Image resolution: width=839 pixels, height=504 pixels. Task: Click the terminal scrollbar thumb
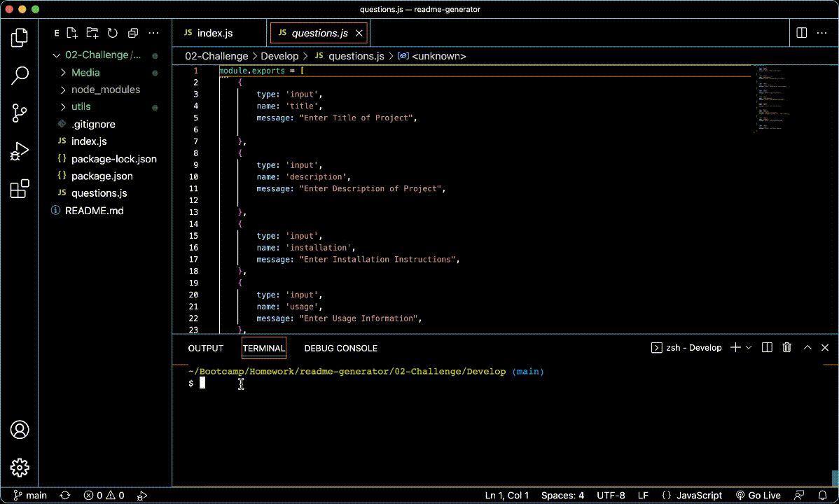(x=835, y=477)
